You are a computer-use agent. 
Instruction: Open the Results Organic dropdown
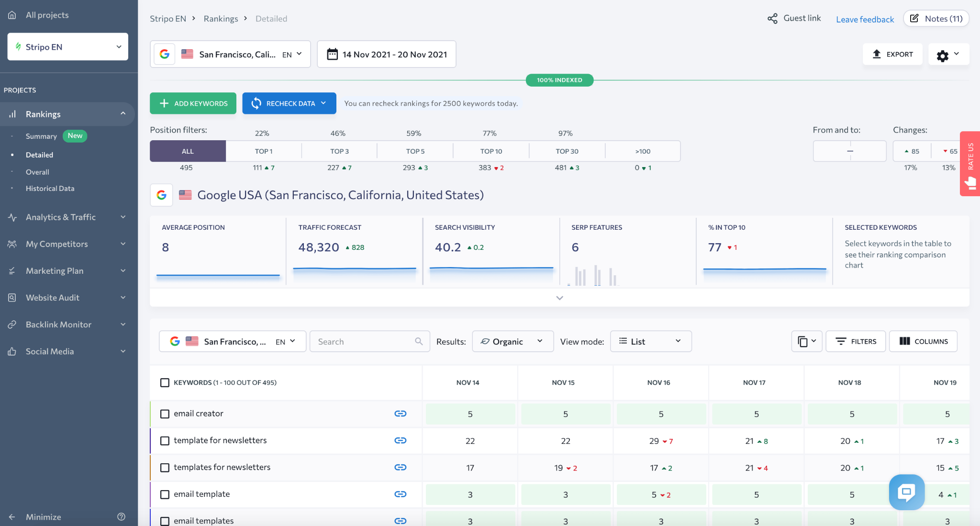click(512, 341)
